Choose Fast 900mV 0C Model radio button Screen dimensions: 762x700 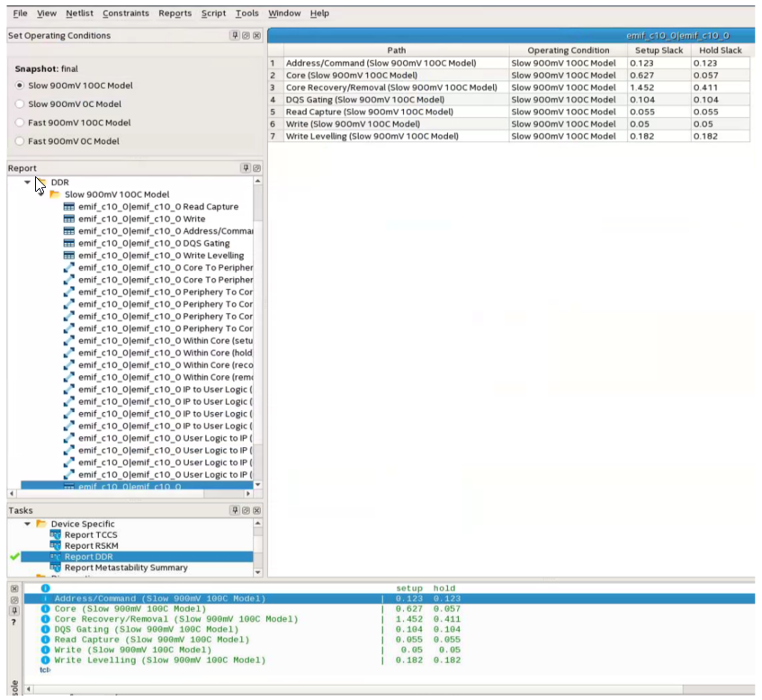[20, 141]
